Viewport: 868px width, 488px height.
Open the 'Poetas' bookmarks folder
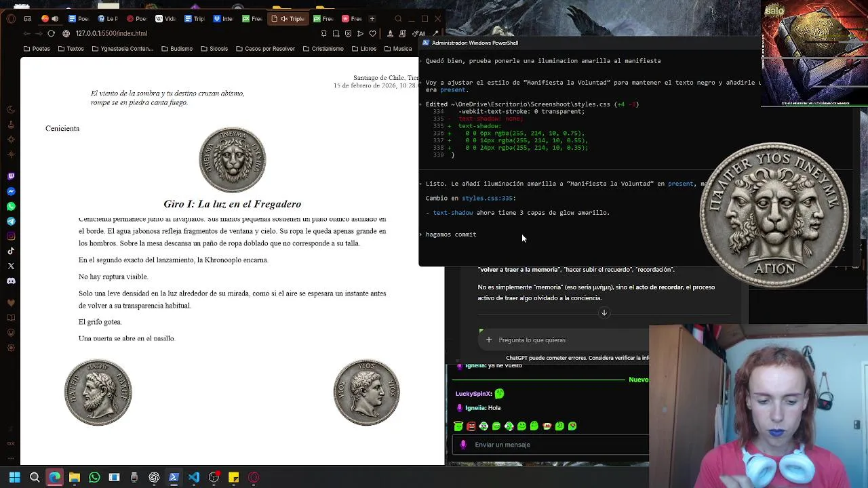point(37,49)
